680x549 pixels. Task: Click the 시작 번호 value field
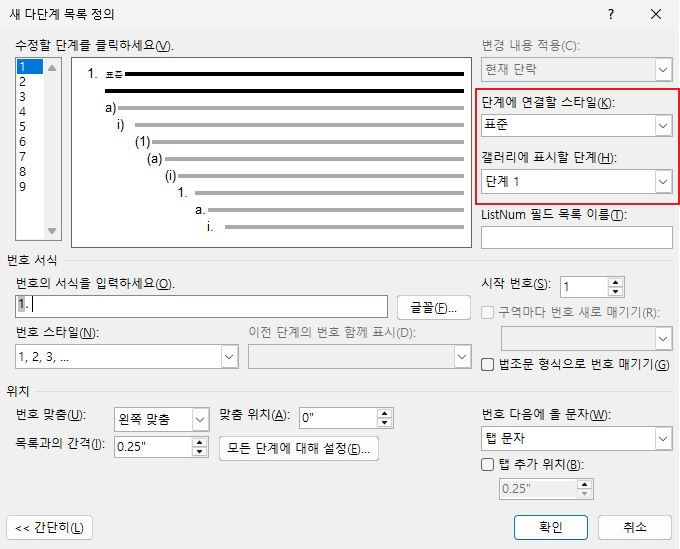coord(584,287)
